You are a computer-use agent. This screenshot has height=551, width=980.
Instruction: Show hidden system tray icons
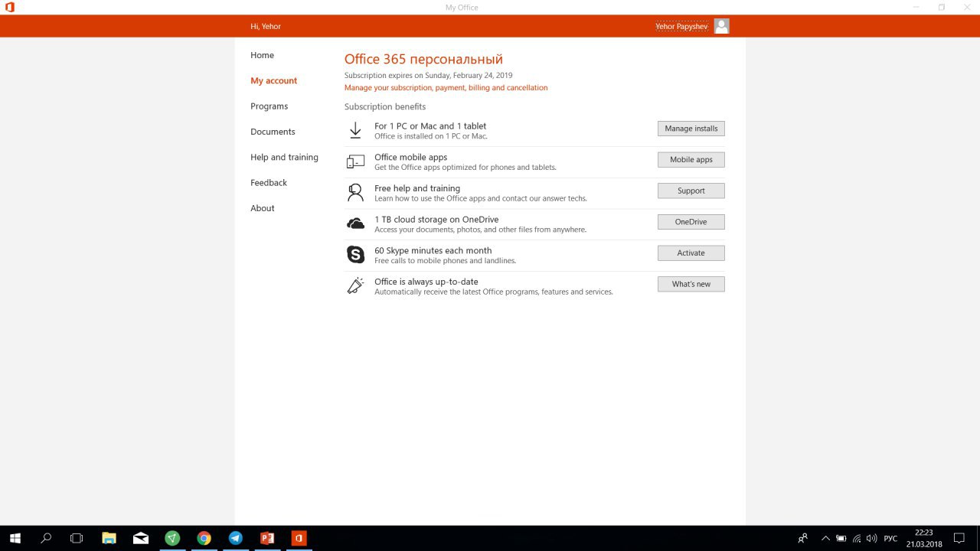click(825, 538)
